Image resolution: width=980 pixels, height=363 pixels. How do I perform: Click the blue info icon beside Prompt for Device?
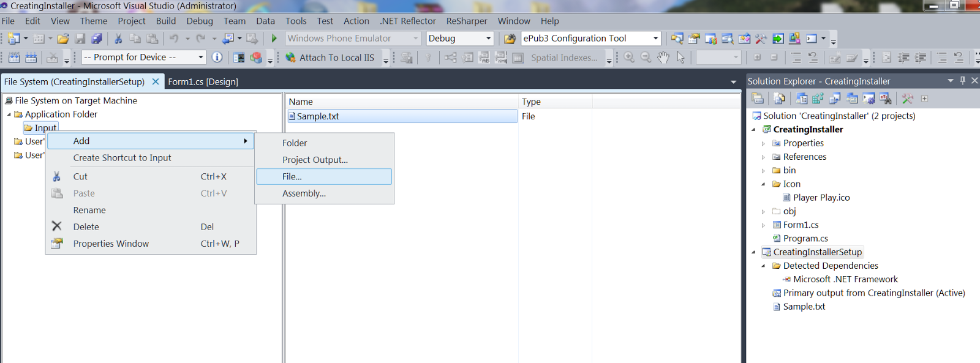coord(217,58)
